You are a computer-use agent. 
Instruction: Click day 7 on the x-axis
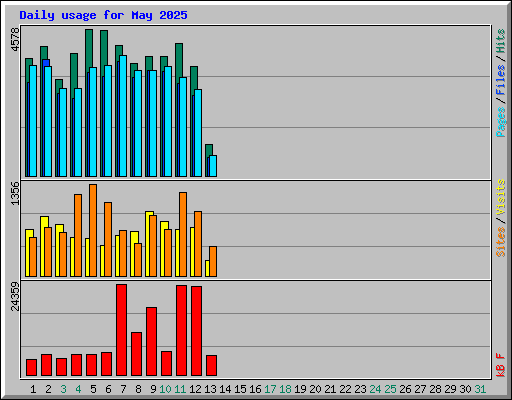123,389
